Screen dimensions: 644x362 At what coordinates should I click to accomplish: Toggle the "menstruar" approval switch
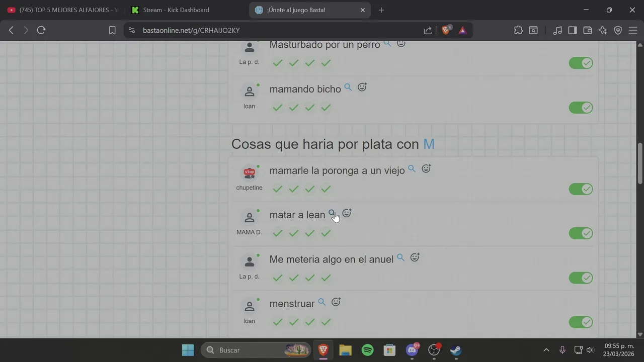tap(581, 322)
